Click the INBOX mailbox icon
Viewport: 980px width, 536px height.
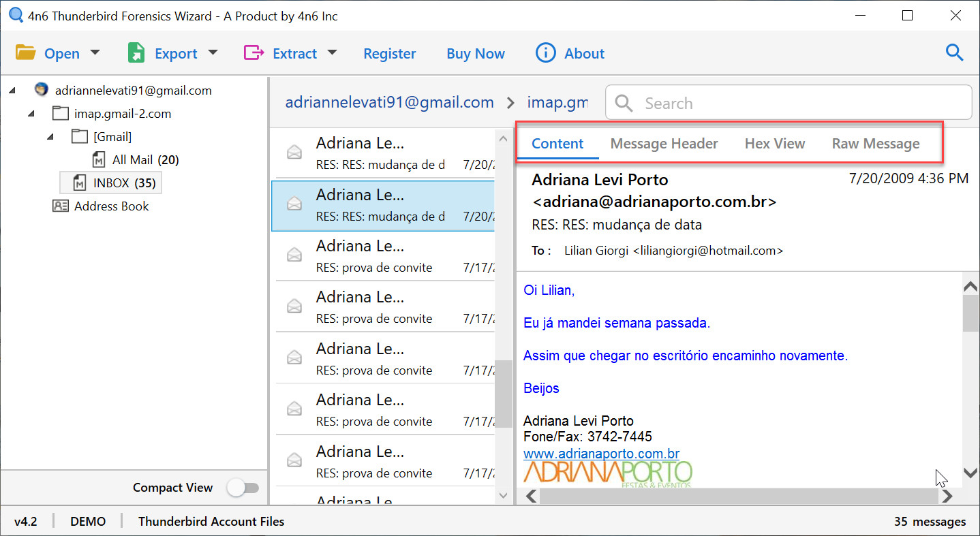pos(80,183)
